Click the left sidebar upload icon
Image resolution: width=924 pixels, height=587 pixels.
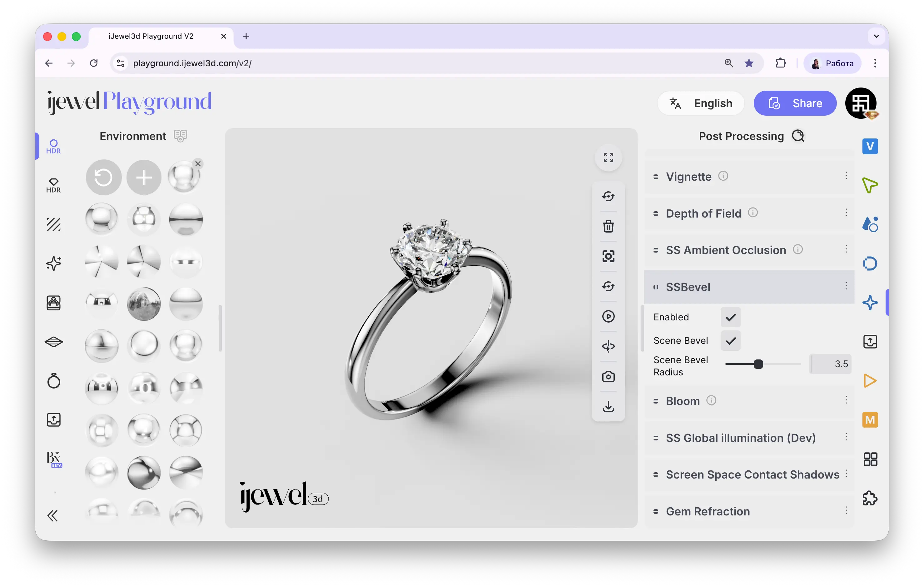tap(53, 419)
